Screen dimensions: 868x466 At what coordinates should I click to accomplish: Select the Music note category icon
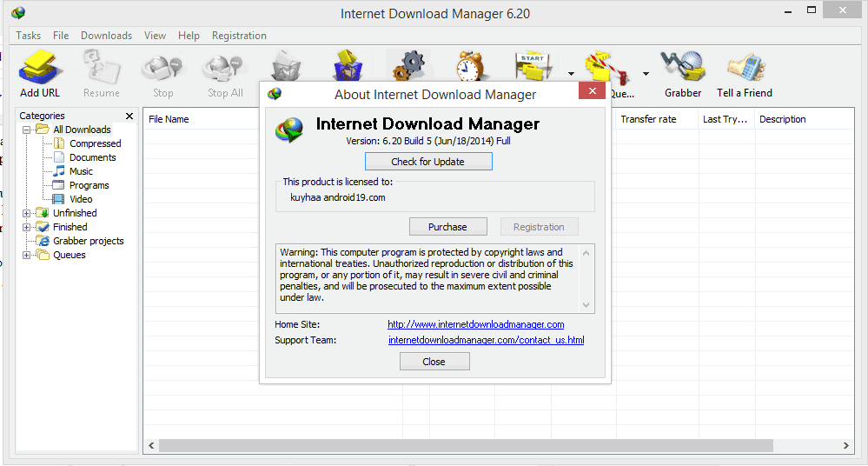coord(59,170)
